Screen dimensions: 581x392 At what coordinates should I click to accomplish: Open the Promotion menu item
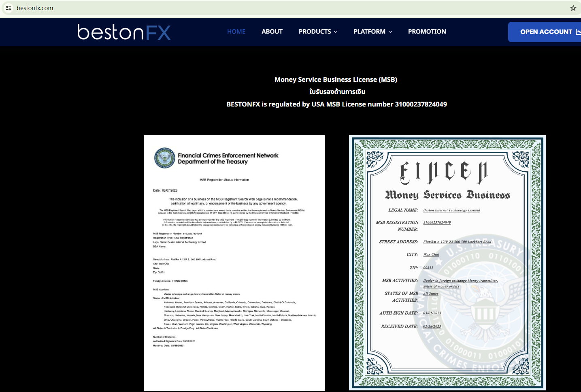click(427, 32)
